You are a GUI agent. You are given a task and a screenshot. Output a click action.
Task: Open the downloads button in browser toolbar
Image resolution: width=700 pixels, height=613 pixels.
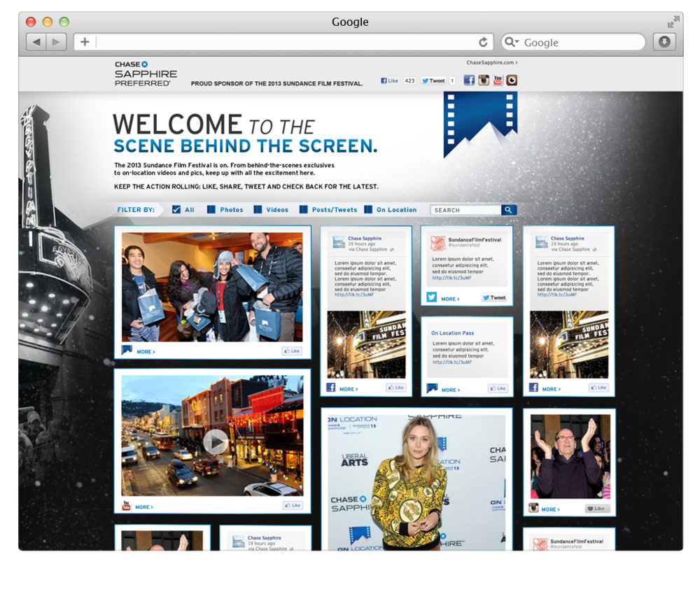pos(664,42)
